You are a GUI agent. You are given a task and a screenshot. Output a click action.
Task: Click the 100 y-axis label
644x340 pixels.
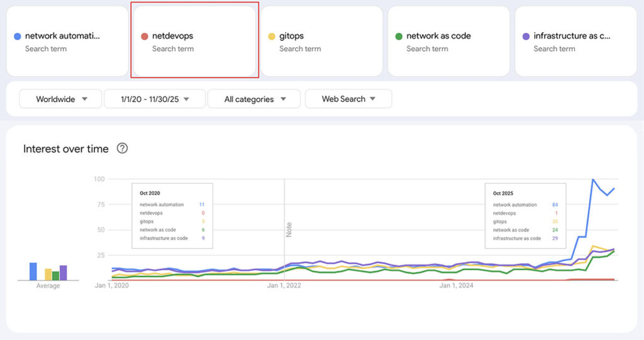(99, 179)
